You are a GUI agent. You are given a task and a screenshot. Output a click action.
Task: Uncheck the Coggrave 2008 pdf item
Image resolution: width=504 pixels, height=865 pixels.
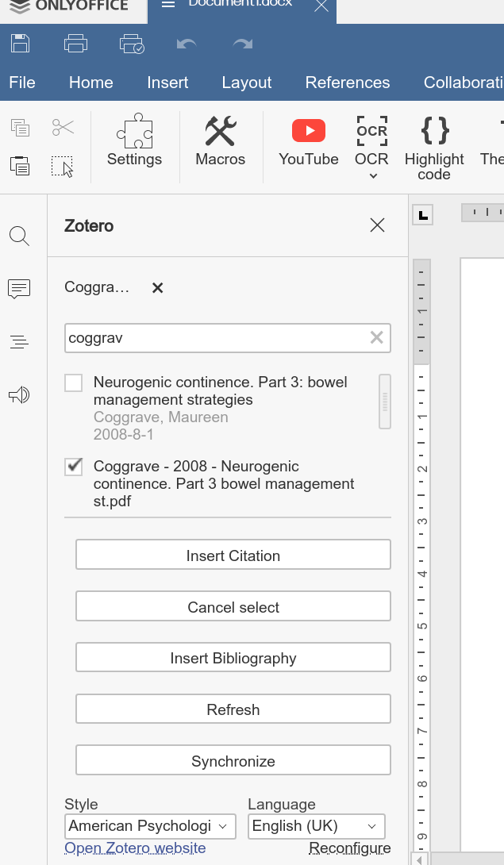click(74, 467)
